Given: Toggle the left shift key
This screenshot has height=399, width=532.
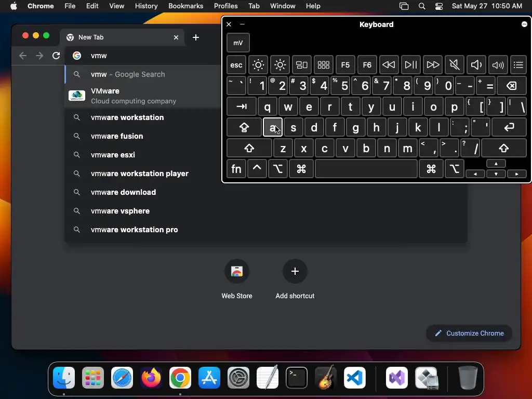Looking at the screenshot, I should (249, 148).
